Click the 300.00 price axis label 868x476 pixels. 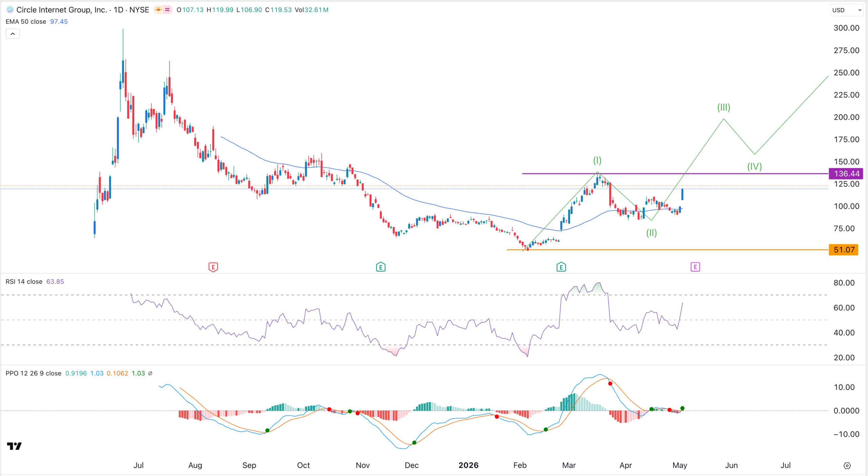pyautogui.click(x=846, y=28)
